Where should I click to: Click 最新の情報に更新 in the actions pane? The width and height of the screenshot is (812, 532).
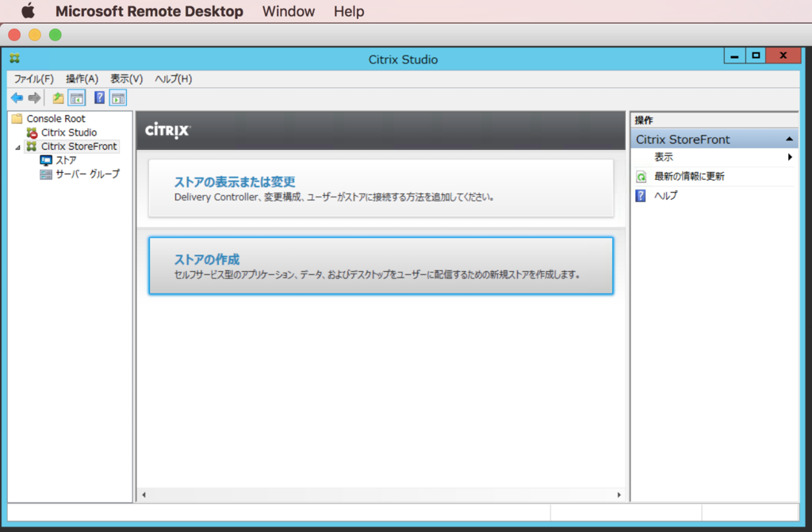689,177
